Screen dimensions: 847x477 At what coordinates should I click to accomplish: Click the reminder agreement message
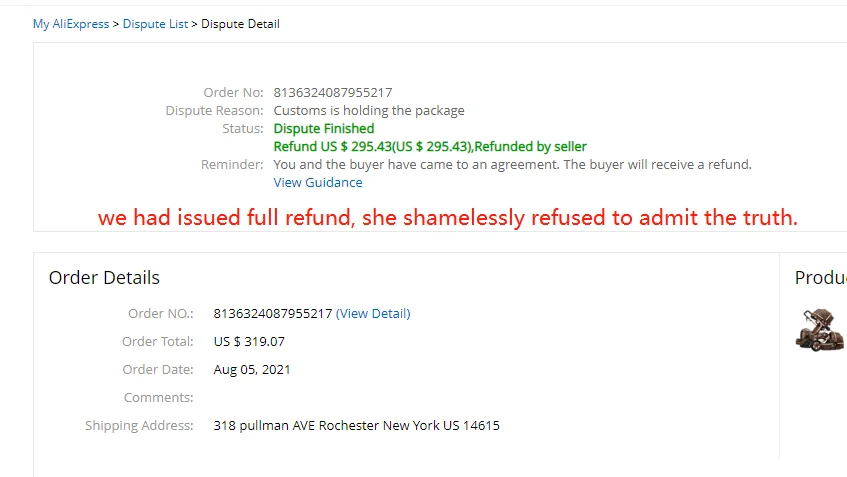pyautogui.click(x=512, y=164)
